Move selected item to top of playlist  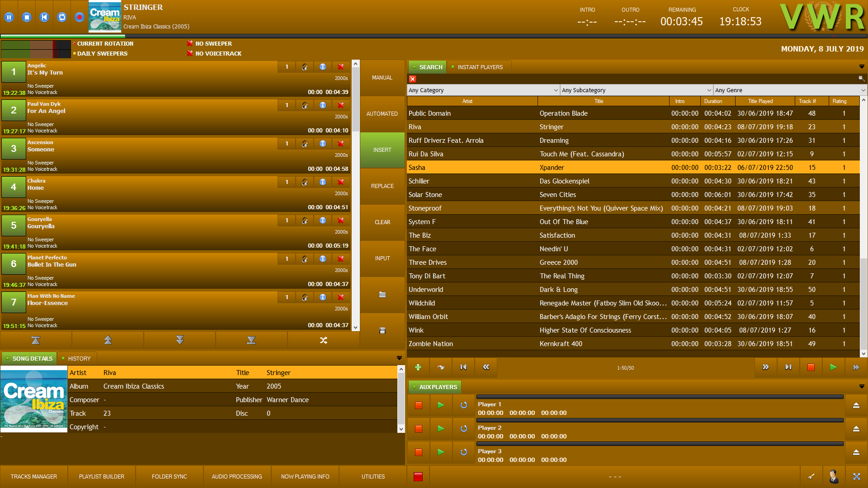click(x=36, y=340)
